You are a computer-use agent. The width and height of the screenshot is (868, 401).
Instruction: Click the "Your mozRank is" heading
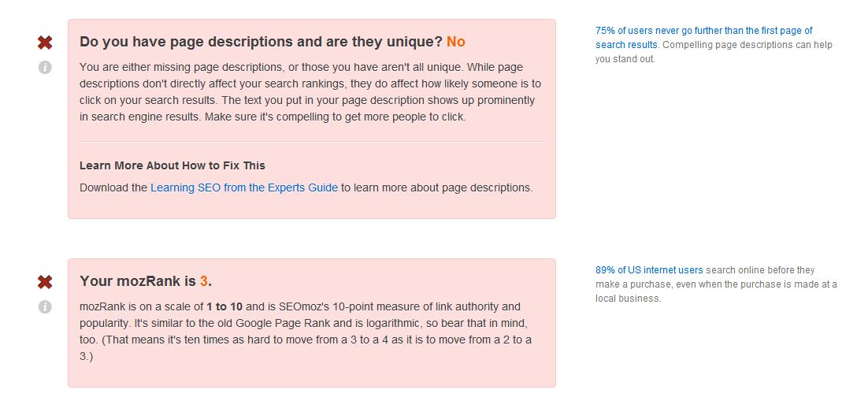tap(138, 280)
